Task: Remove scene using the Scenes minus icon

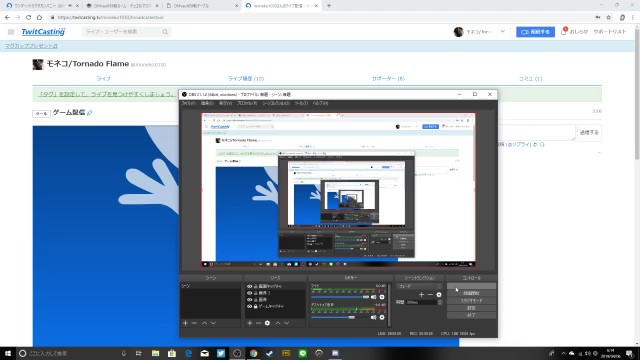Action: (x=194, y=323)
